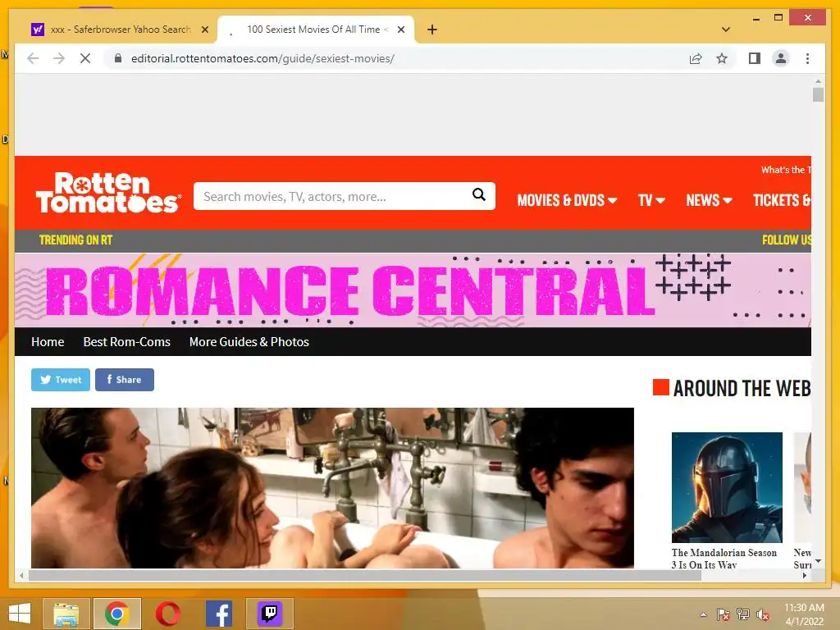Tweet this article
The image size is (840, 630).
coord(61,380)
